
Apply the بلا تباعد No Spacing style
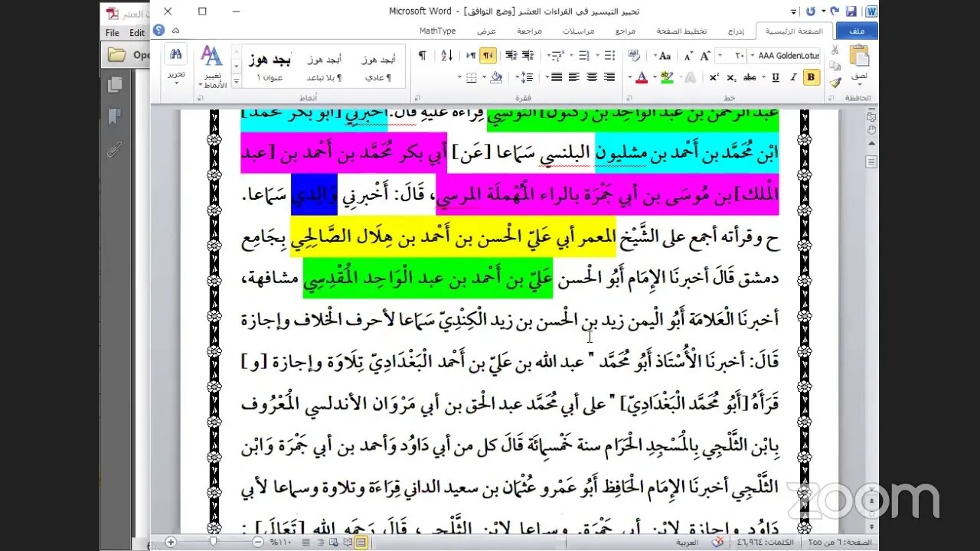point(325,67)
